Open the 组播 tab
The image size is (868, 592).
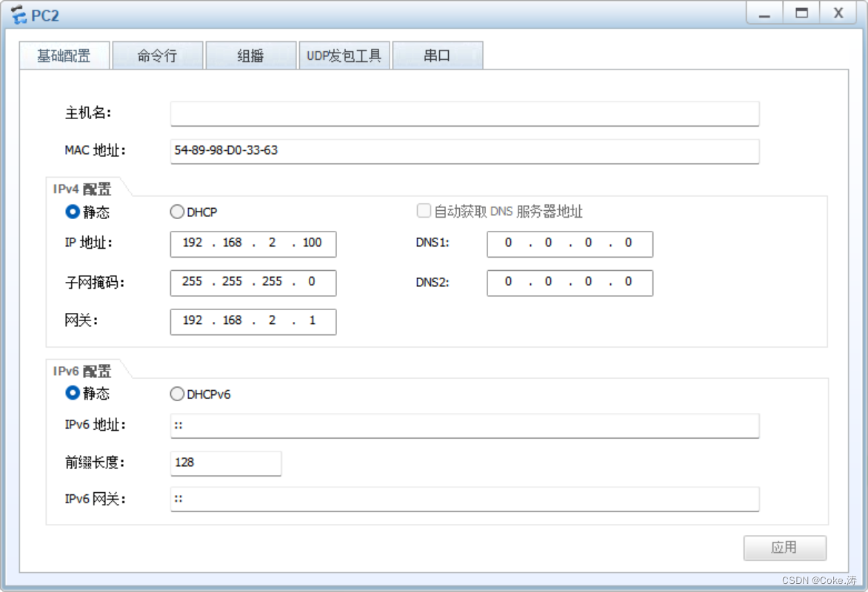tap(251, 55)
